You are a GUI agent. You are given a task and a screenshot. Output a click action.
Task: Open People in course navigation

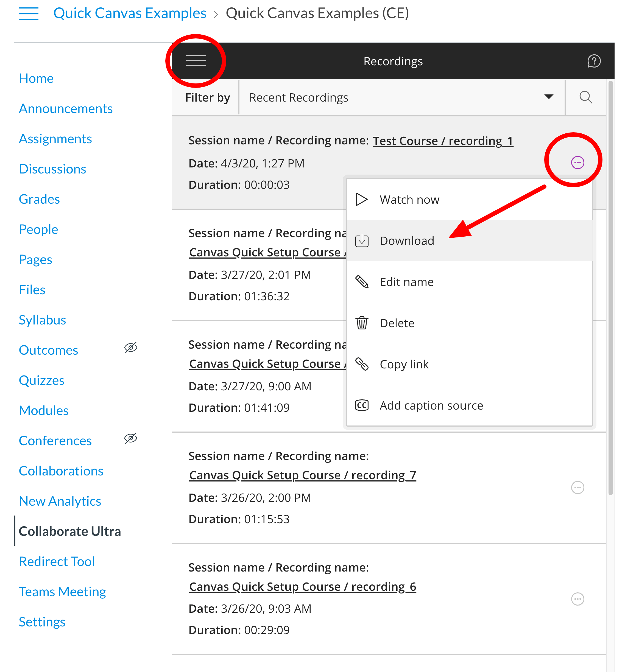[x=38, y=229]
